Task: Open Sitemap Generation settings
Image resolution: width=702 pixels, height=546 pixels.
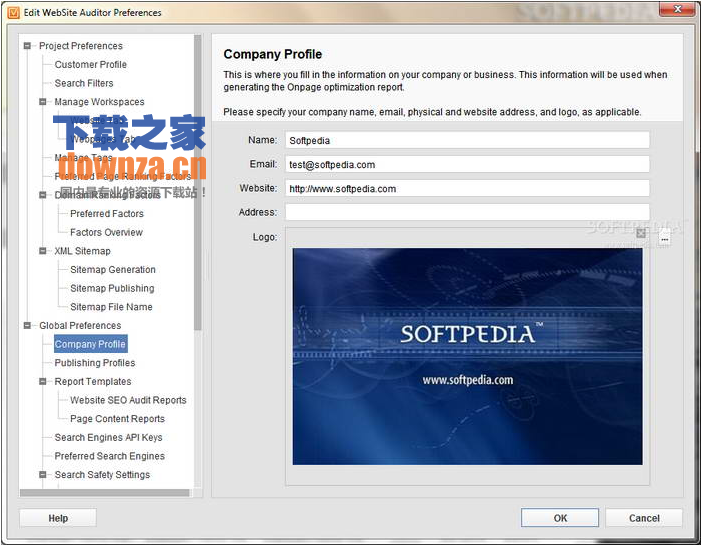Action: coord(113,269)
